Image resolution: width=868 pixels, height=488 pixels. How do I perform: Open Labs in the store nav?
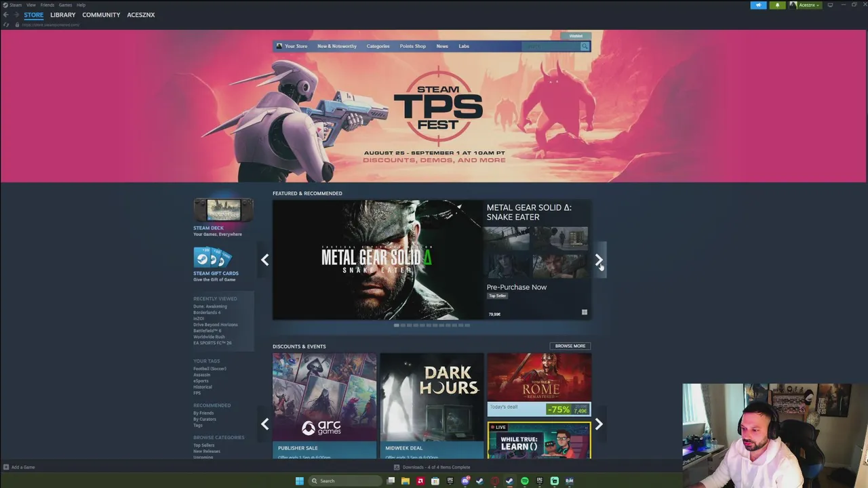(464, 46)
